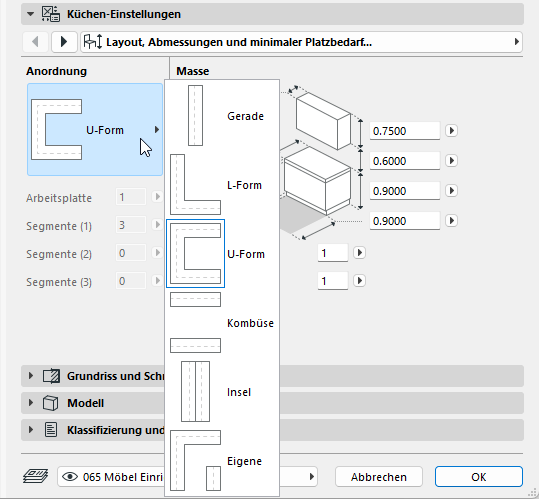
Task: Go to next settings page arrow
Action: pyautogui.click(x=64, y=42)
